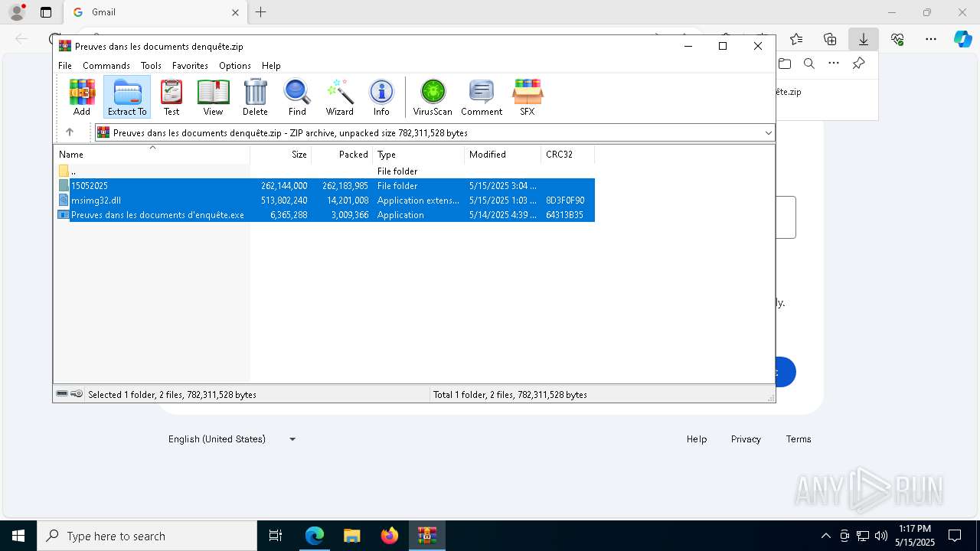Launch the Wizard tool
The width and height of the screenshot is (980, 551).
(339, 97)
